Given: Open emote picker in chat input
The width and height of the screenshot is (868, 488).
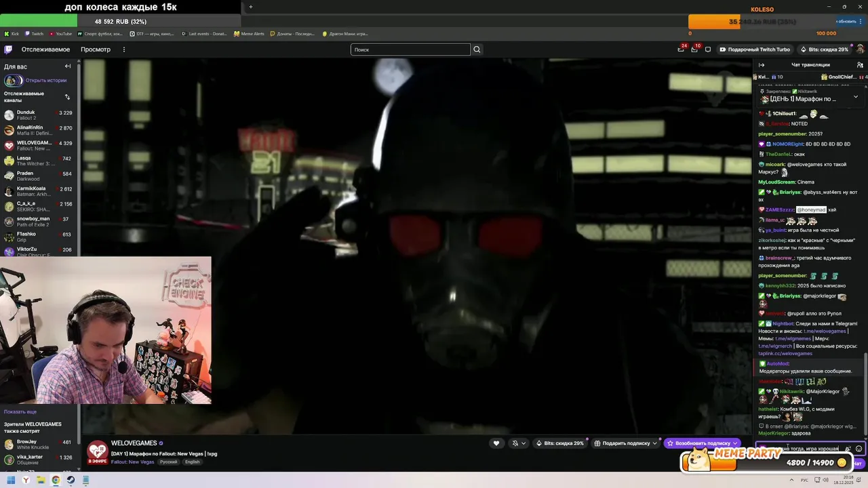Looking at the screenshot, I should point(859,449).
